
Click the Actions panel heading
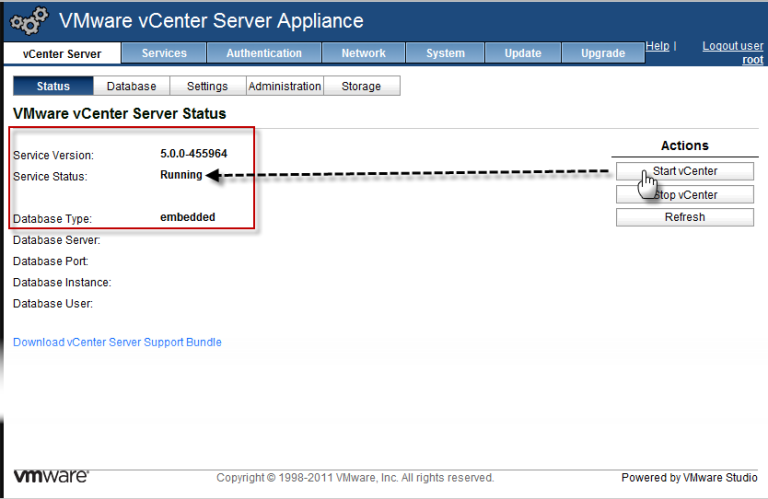coord(685,145)
